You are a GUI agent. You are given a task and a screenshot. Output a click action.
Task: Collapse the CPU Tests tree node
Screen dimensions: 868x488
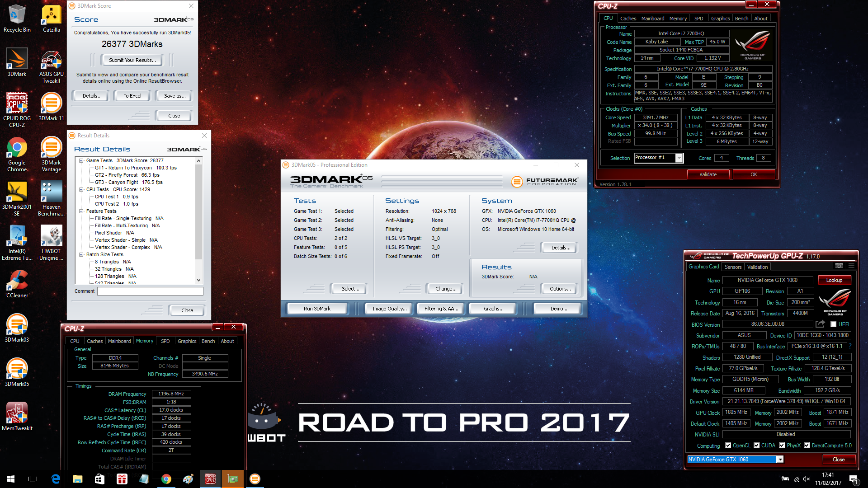coord(81,189)
